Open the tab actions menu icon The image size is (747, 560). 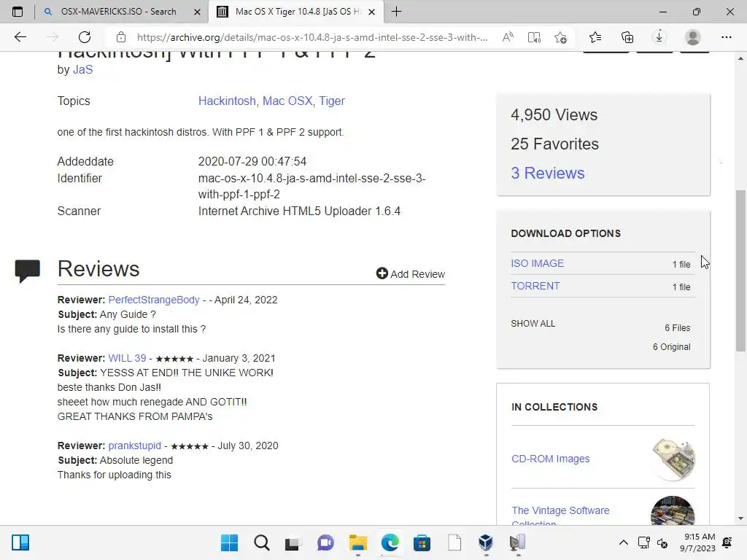(18, 12)
